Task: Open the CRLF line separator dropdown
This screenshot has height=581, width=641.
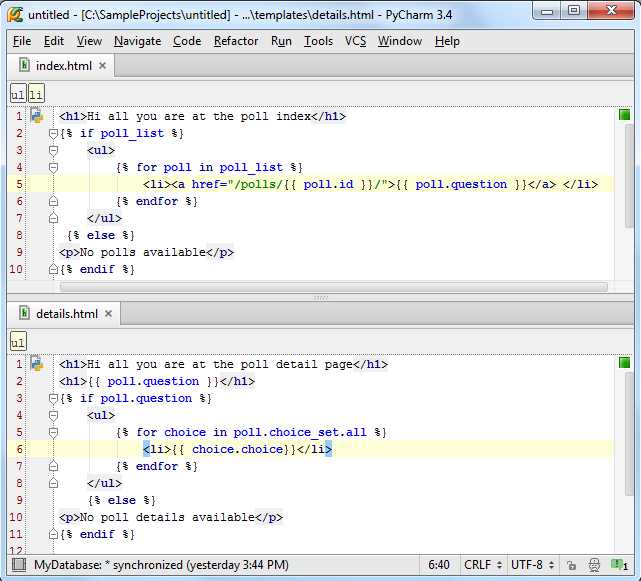Action: click(484, 565)
